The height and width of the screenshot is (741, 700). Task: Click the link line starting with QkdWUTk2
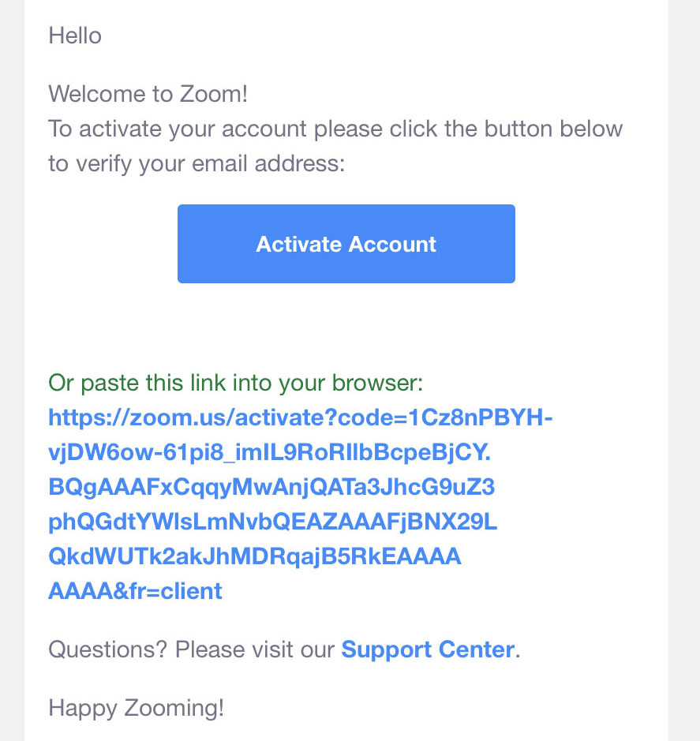(254, 556)
